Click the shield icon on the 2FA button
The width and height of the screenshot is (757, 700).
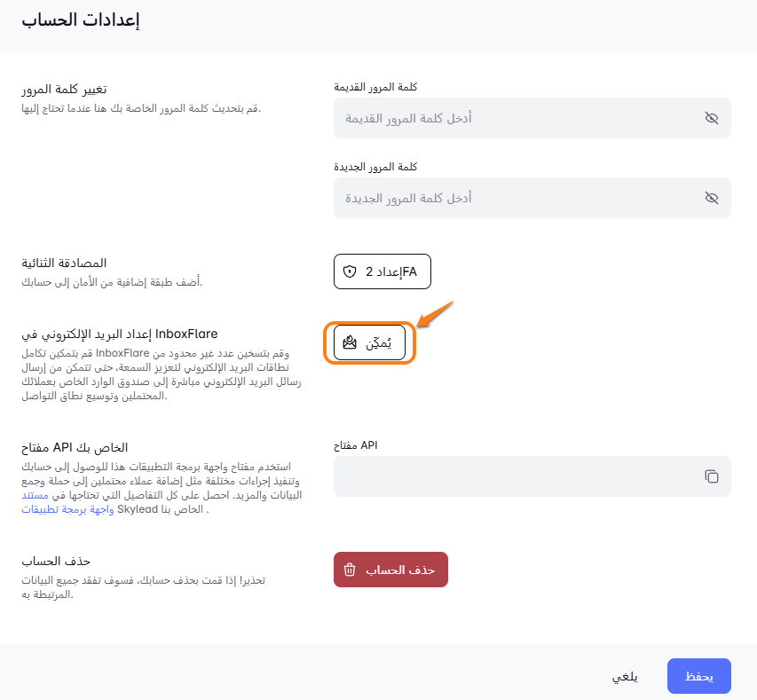[x=350, y=271]
